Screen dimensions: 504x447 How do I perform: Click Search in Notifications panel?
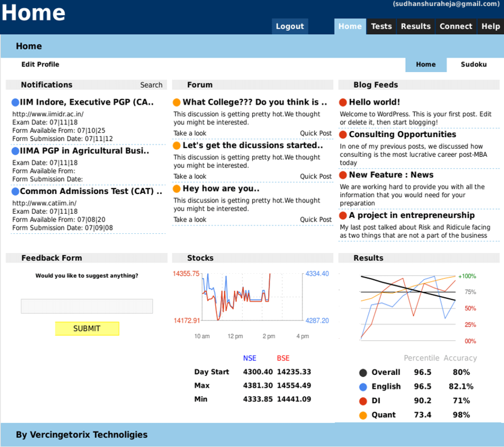(151, 85)
